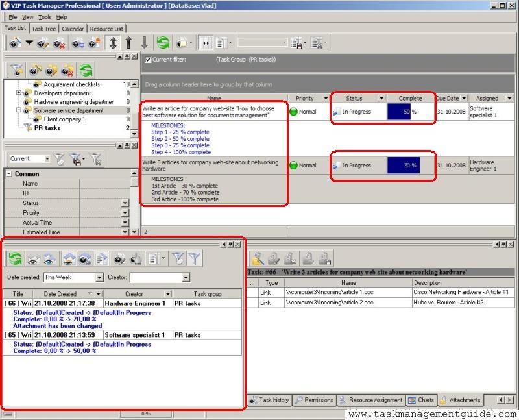The height and width of the screenshot is (420, 519).
Task: Open the Task history tab
Action: 269,400
